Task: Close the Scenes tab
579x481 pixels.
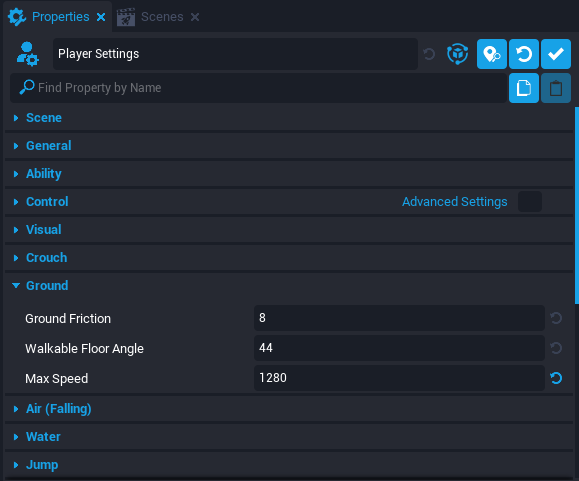Action: tap(195, 17)
